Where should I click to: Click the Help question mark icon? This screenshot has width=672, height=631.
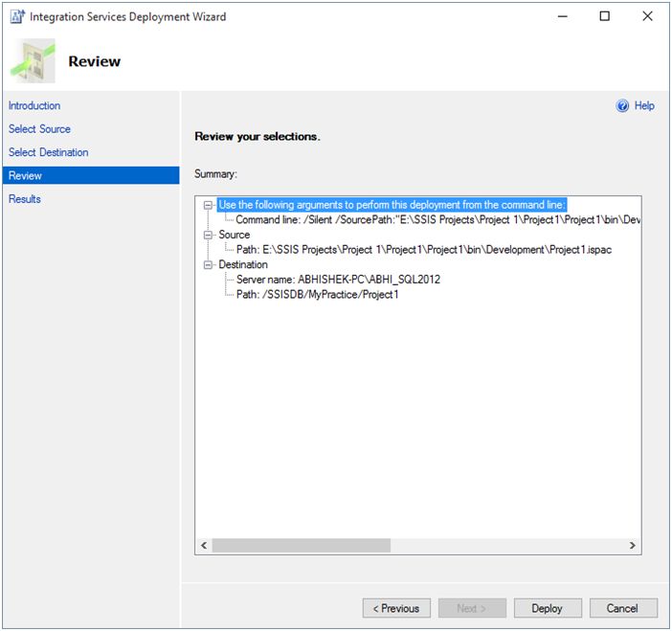click(x=622, y=105)
